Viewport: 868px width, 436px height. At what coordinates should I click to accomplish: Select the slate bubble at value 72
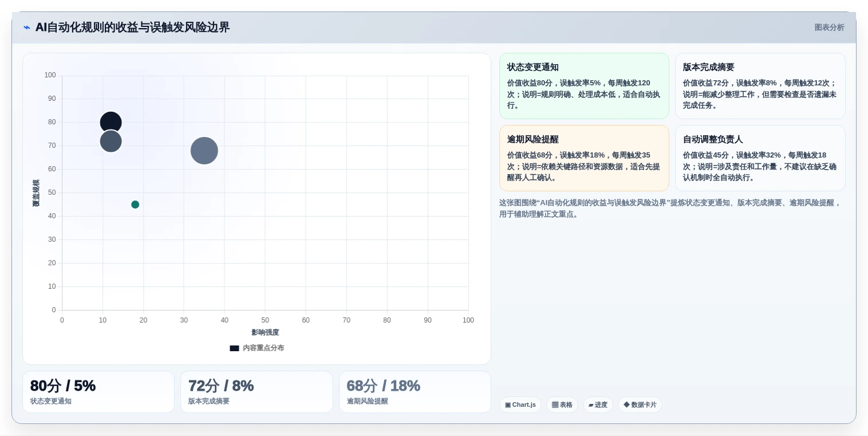tap(111, 142)
